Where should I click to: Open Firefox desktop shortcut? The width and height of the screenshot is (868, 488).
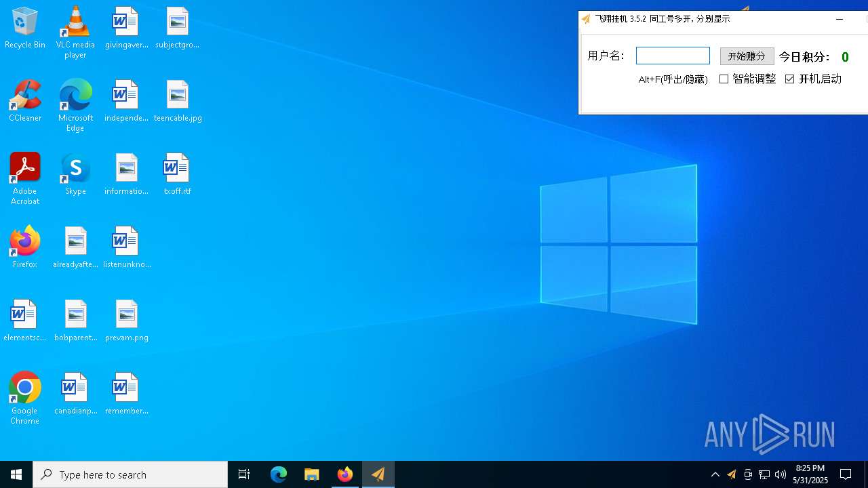pyautogui.click(x=25, y=247)
